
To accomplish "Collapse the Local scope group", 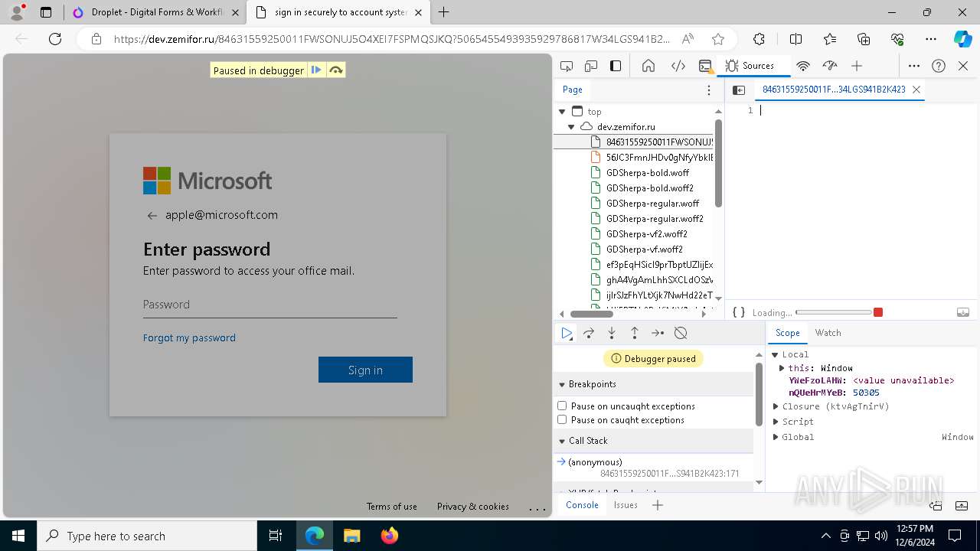I will (x=775, y=354).
